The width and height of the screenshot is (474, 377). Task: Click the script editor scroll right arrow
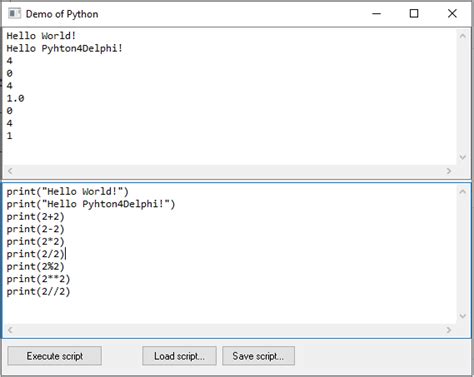click(x=449, y=330)
